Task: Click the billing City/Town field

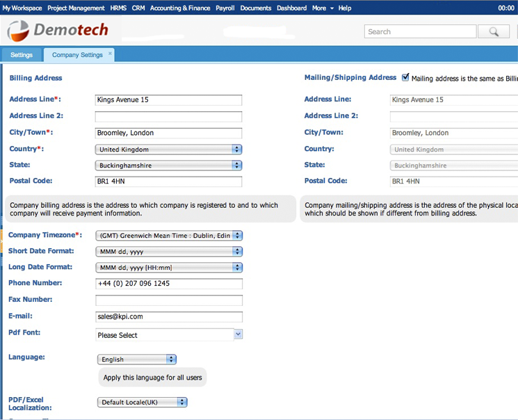Action: [168, 133]
